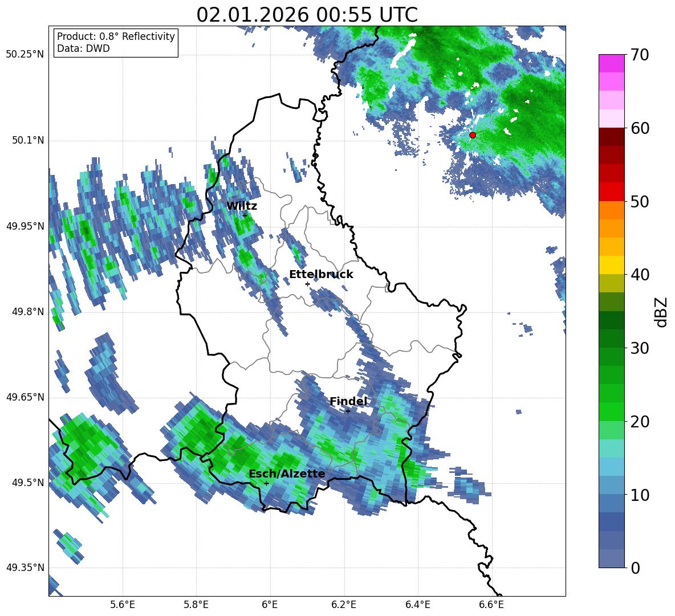Click the 02.01.2026 00:55 UTC title
The height and width of the screenshot is (616, 675).
click(x=307, y=15)
